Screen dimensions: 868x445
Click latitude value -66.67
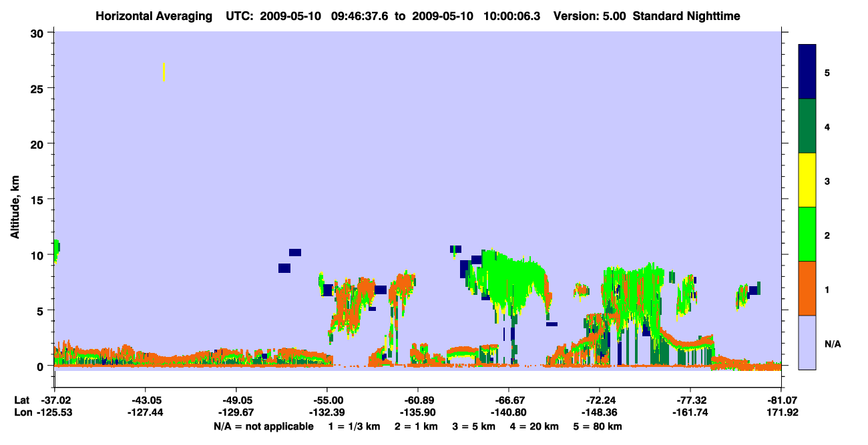(x=509, y=400)
